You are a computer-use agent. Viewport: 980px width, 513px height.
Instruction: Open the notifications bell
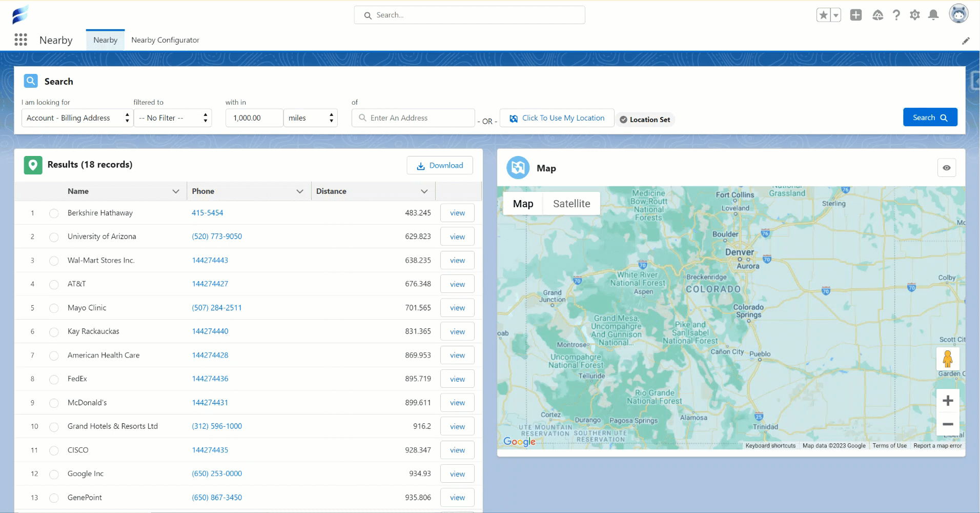(x=933, y=15)
